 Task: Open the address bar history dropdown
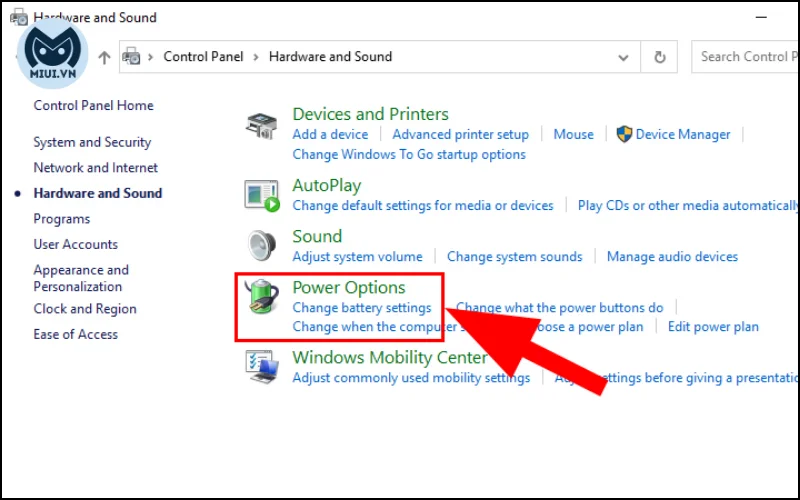tap(623, 57)
